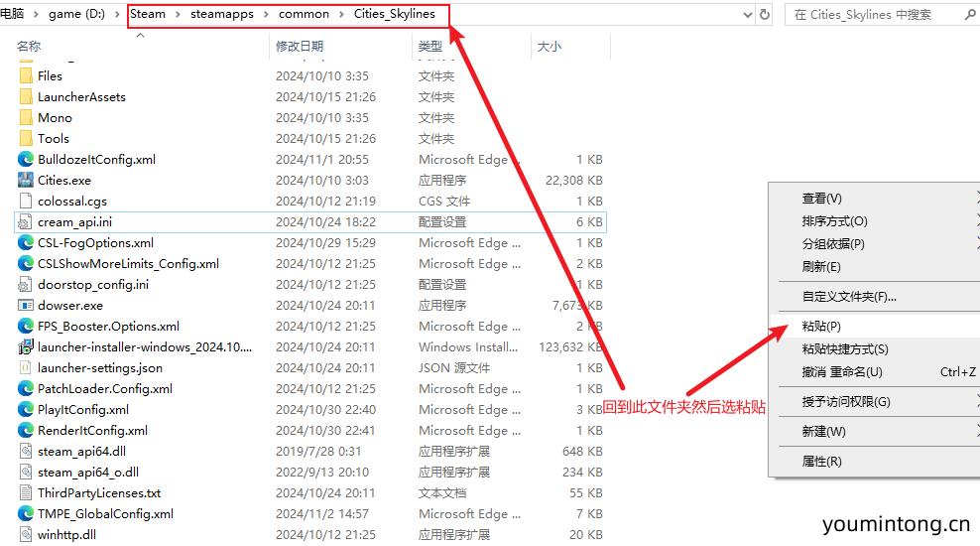Image resolution: width=980 pixels, height=546 pixels.
Task: Expand the chevron after steamapps in path
Action: (x=266, y=14)
